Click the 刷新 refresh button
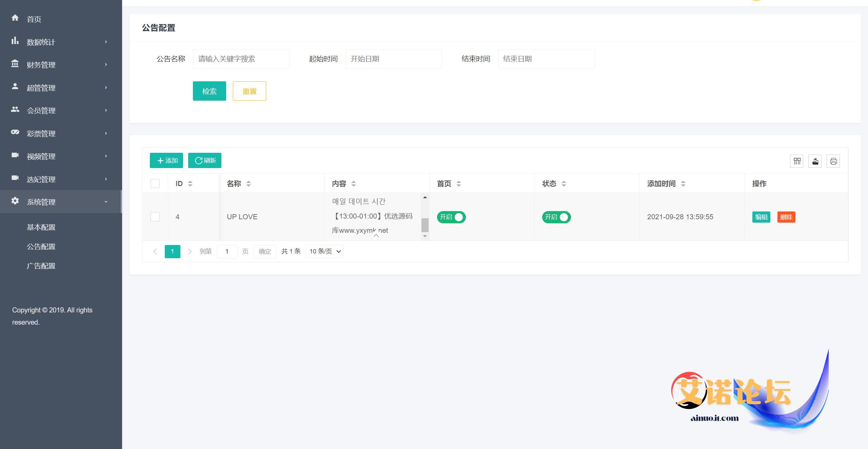868x449 pixels. coord(205,161)
